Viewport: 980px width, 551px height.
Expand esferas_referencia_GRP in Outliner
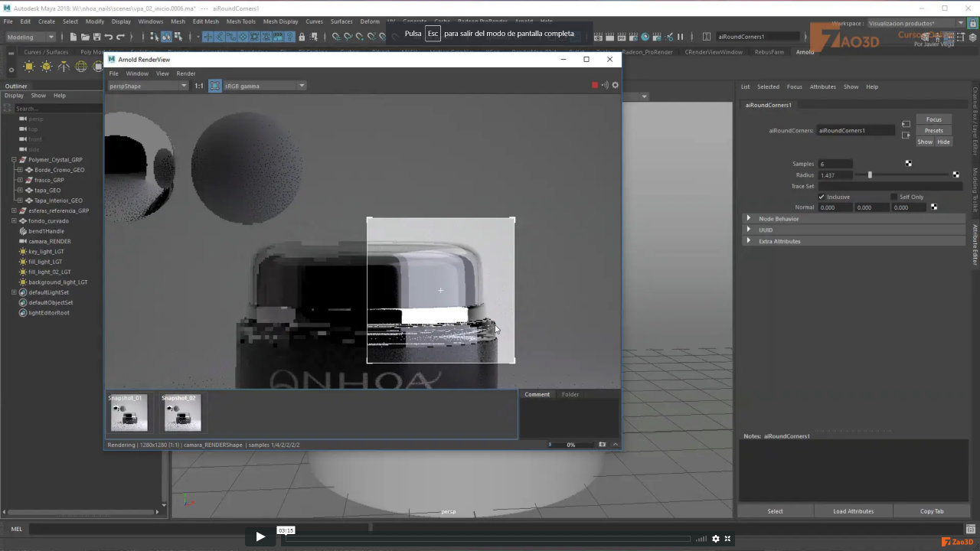(x=14, y=210)
